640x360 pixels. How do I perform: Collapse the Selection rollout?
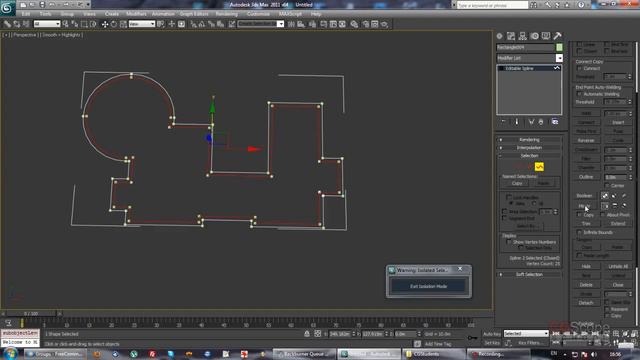click(x=529, y=156)
